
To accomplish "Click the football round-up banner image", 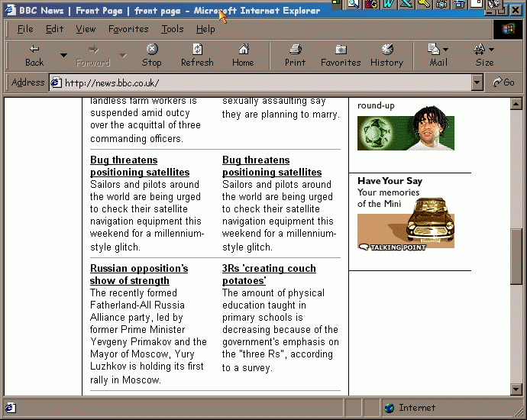I will [406, 129].
